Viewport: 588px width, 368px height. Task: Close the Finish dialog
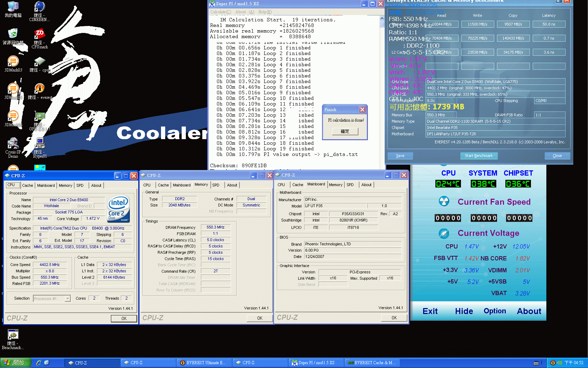pos(363,109)
